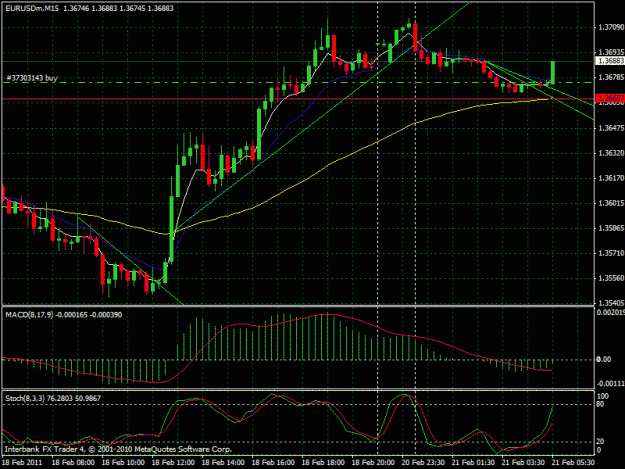This screenshot has width=625, height=469.
Task: Click the 1.35865 price scale value
Action: (611, 228)
